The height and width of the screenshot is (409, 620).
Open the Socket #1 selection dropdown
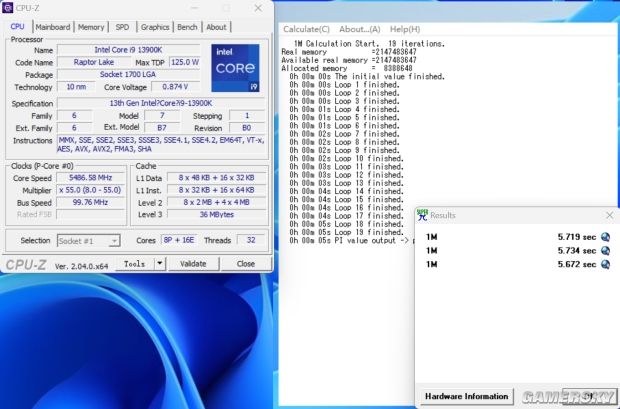click(86, 241)
